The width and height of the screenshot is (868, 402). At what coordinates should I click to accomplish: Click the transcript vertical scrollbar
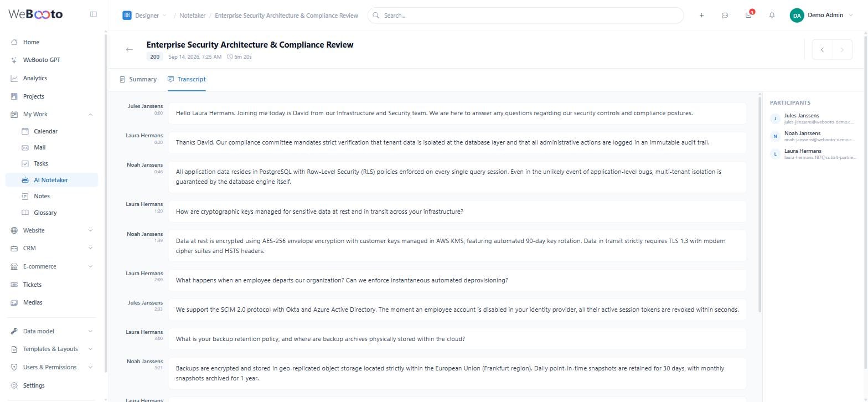(x=759, y=205)
